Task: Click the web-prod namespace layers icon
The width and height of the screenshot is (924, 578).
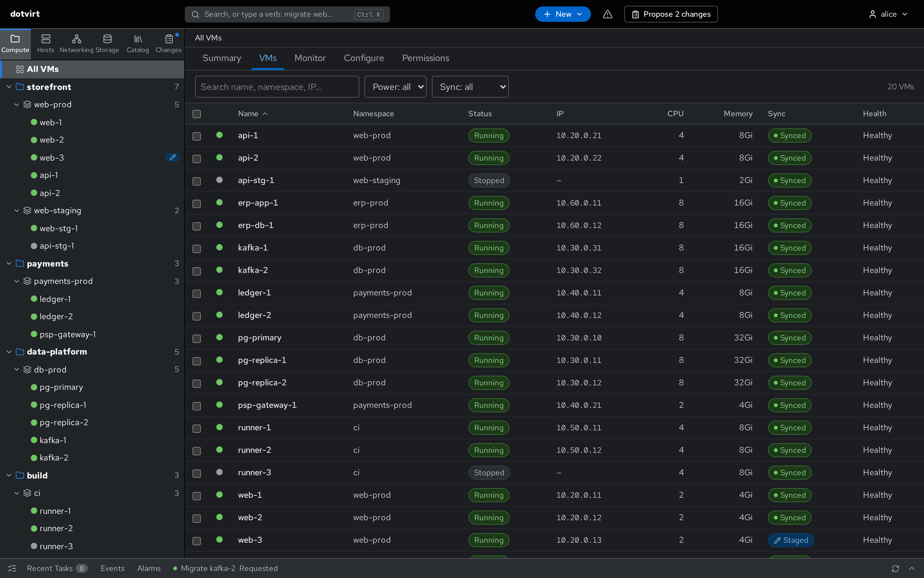Action: [27, 104]
